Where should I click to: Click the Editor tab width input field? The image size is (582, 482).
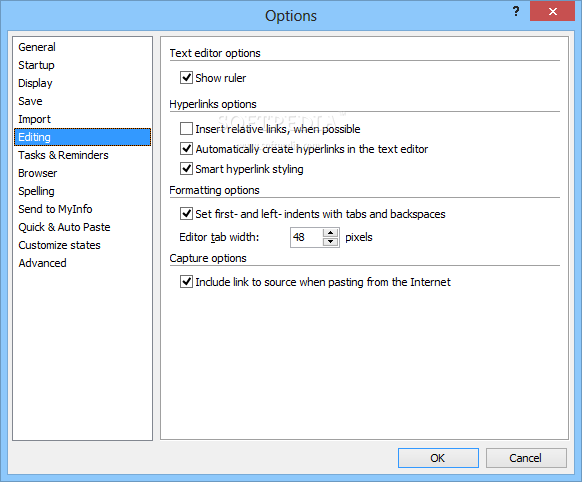pos(307,237)
